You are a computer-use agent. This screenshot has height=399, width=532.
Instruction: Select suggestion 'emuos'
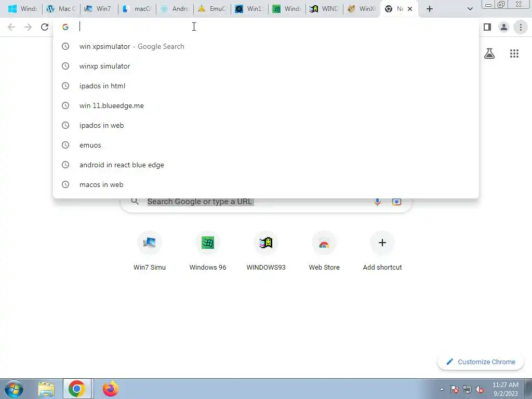click(x=266, y=145)
